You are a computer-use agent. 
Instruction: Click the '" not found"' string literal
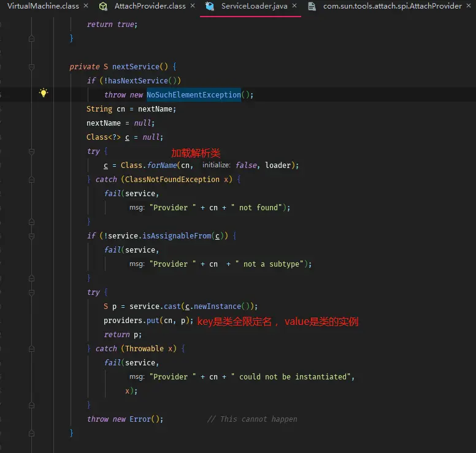click(256, 208)
